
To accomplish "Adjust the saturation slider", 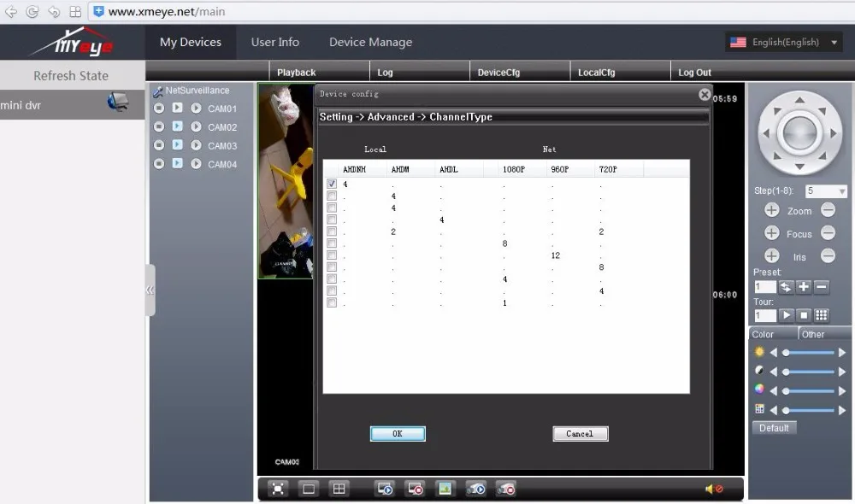I will (808, 390).
